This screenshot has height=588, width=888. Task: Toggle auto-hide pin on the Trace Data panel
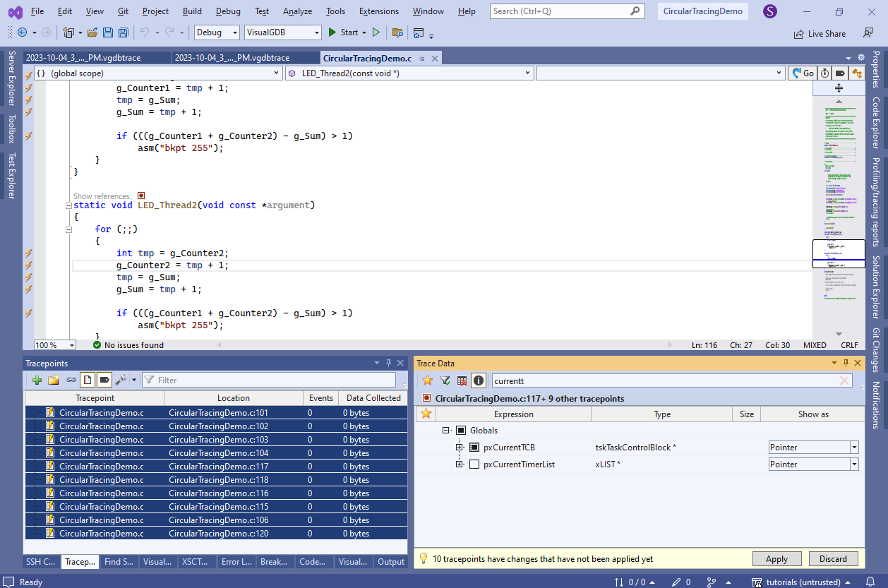[846, 363]
